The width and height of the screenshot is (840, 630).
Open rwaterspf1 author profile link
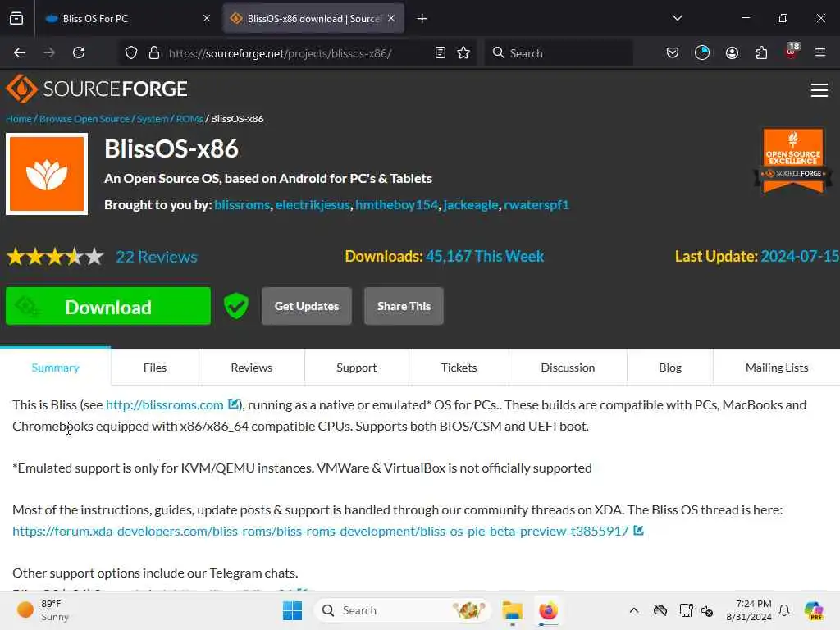click(x=536, y=204)
